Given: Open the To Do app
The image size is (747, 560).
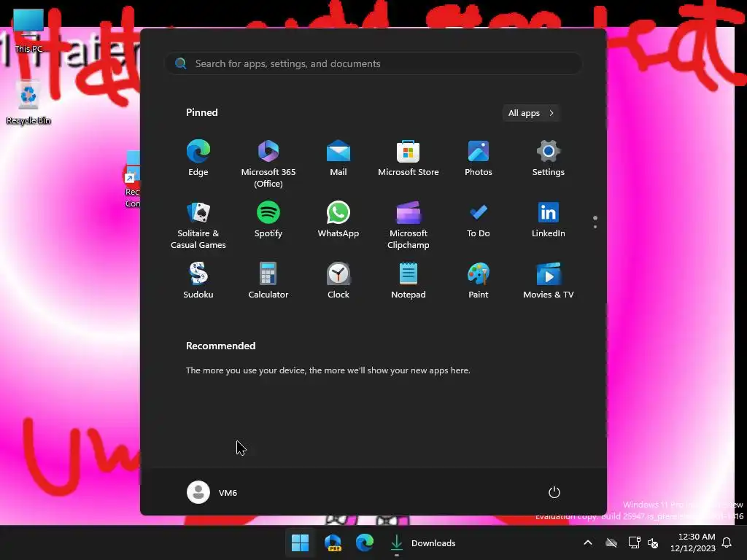Looking at the screenshot, I should point(479,220).
